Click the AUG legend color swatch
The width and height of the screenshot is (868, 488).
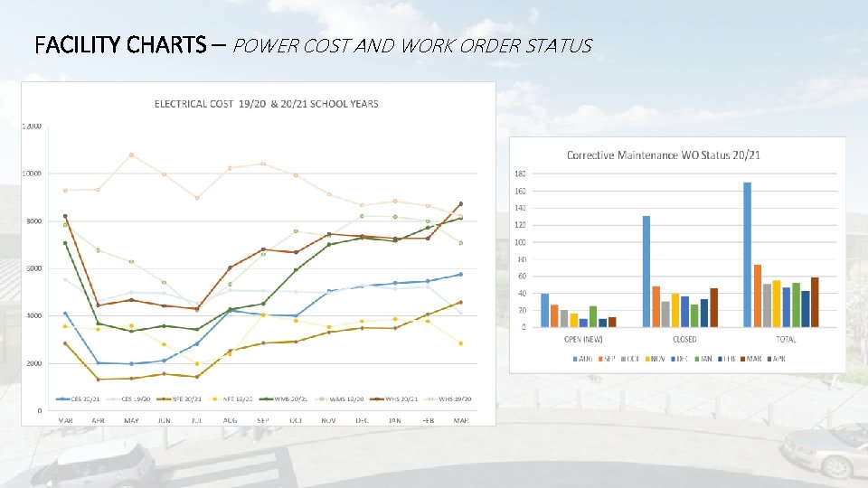575,359
